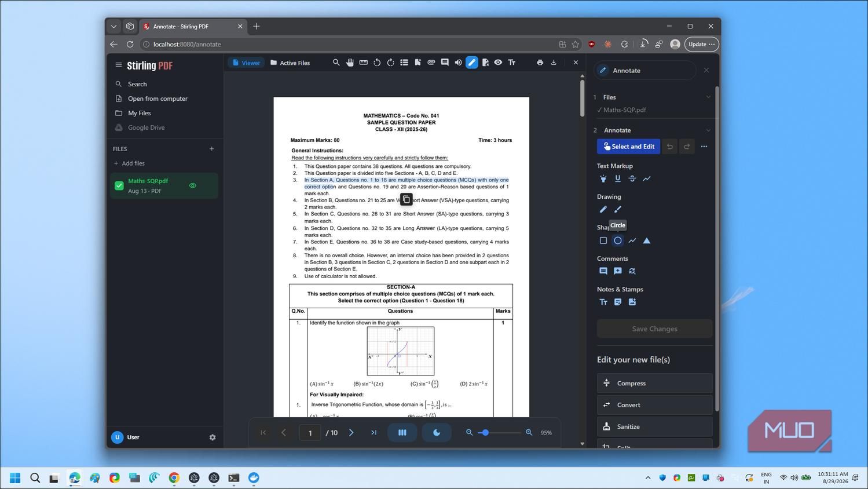868x489 pixels.
Task: Collapse the Annotate section chevron
Action: tap(708, 130)
